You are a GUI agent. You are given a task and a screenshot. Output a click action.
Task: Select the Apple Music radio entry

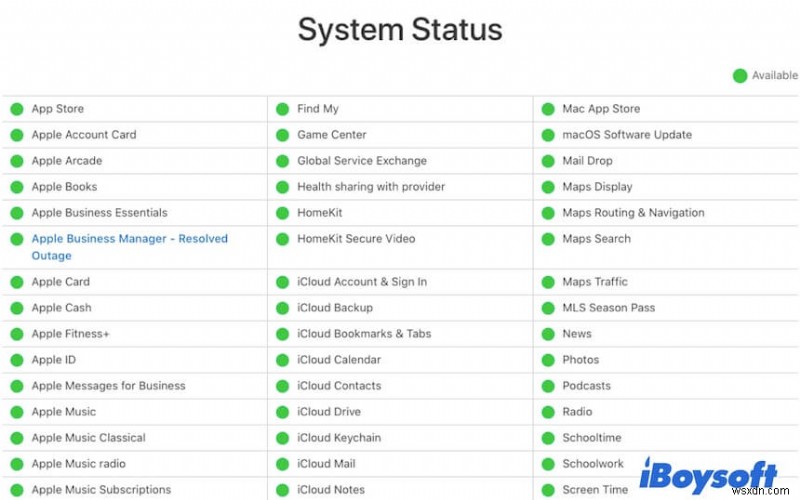[x=79, y=464]
